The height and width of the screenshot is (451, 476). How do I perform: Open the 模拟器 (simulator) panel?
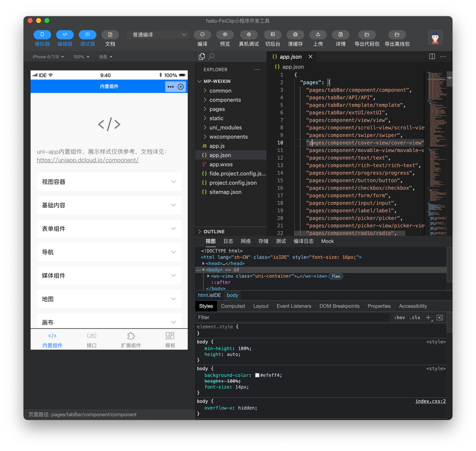point(42,38)
